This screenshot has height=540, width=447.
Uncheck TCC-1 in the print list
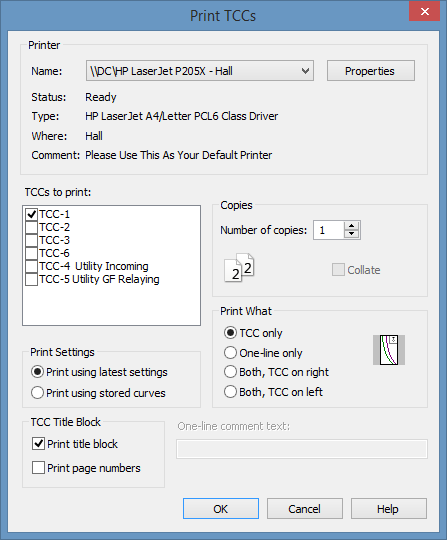pos(31,214)
